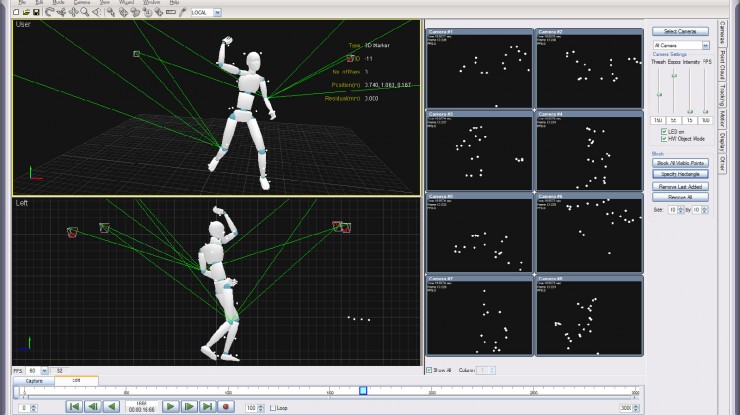Click the Thresh value input field
The width and height of the screenshot is (740, 415).
coord(657,120)
